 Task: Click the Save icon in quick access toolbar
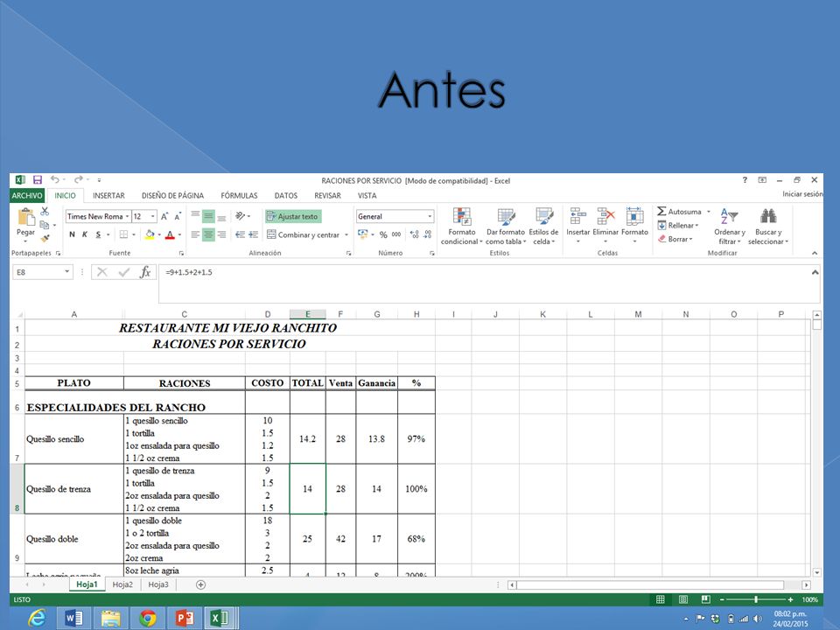click(x=38, y=180)
